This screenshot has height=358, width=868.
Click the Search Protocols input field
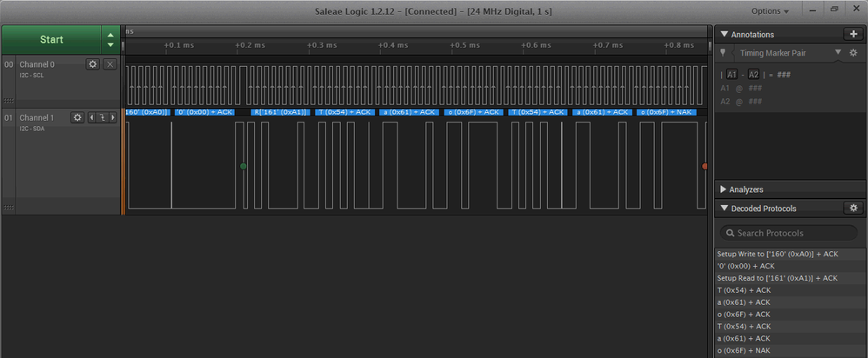(x=788, y=233)
